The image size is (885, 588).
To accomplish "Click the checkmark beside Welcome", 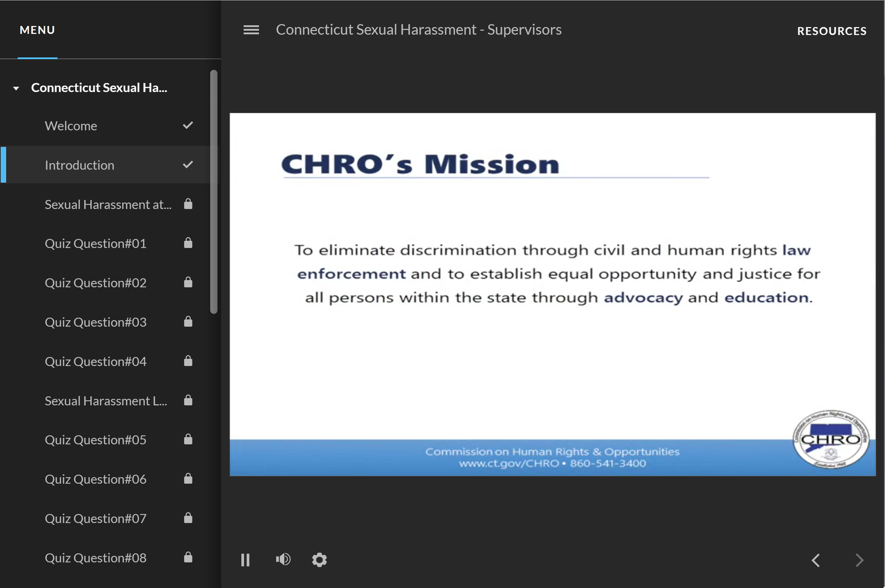I will 188,125.
